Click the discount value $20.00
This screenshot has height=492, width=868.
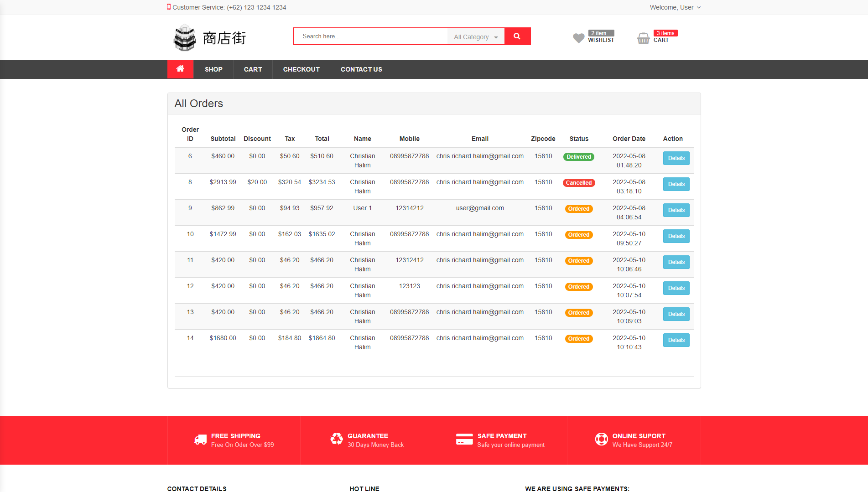click(x=257, y=182)
